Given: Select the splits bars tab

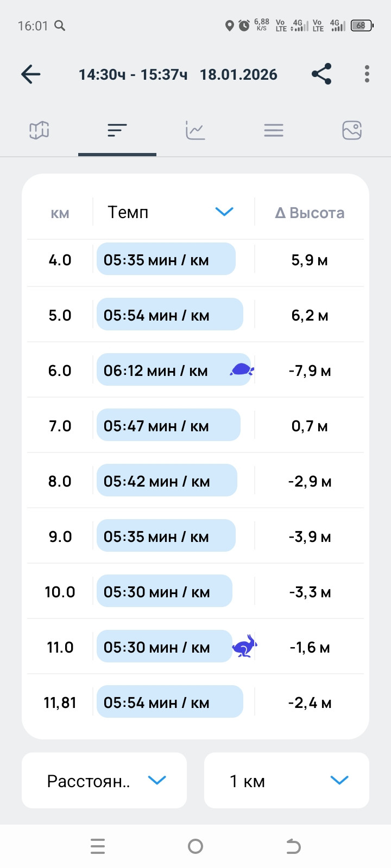Looking at the screenshot, I should coord(117,130).
